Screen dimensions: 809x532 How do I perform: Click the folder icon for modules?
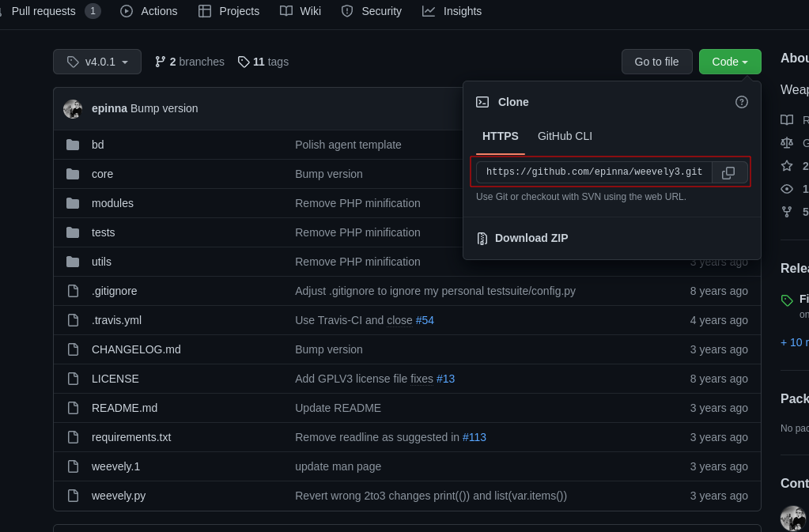click(73, 203)
